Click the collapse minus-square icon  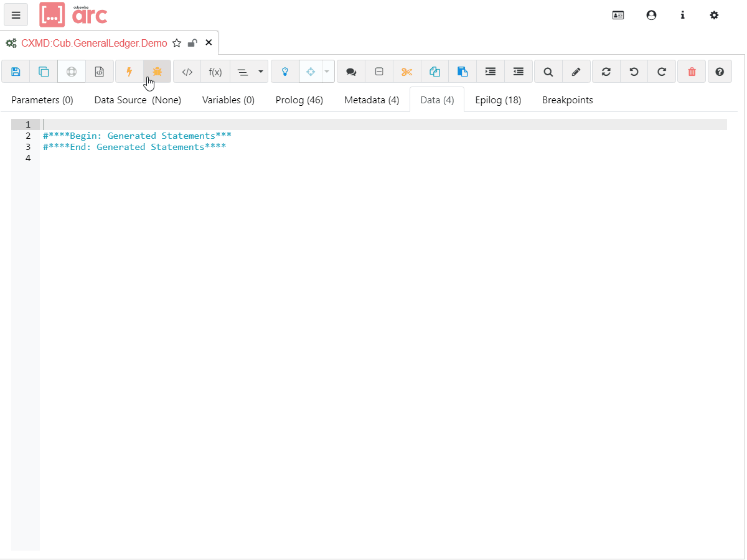[x=379, y=72]
